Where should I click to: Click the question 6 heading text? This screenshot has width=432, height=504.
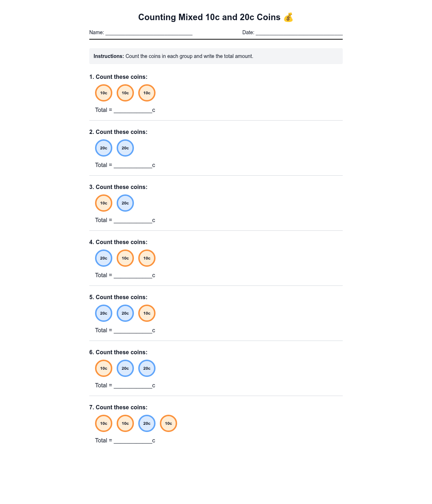pyautogui.click(x=118, y=352)
